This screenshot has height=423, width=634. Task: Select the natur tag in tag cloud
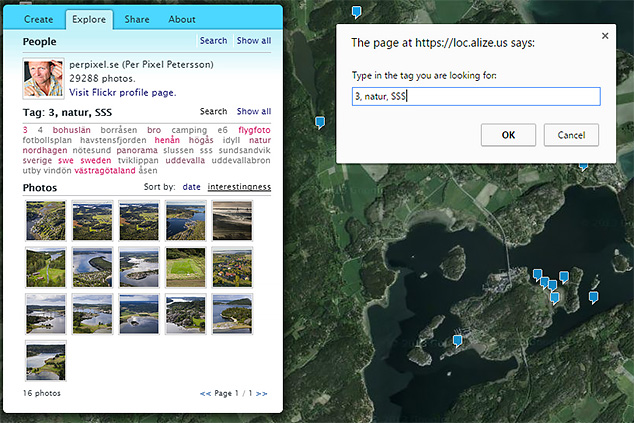(260, 140)
